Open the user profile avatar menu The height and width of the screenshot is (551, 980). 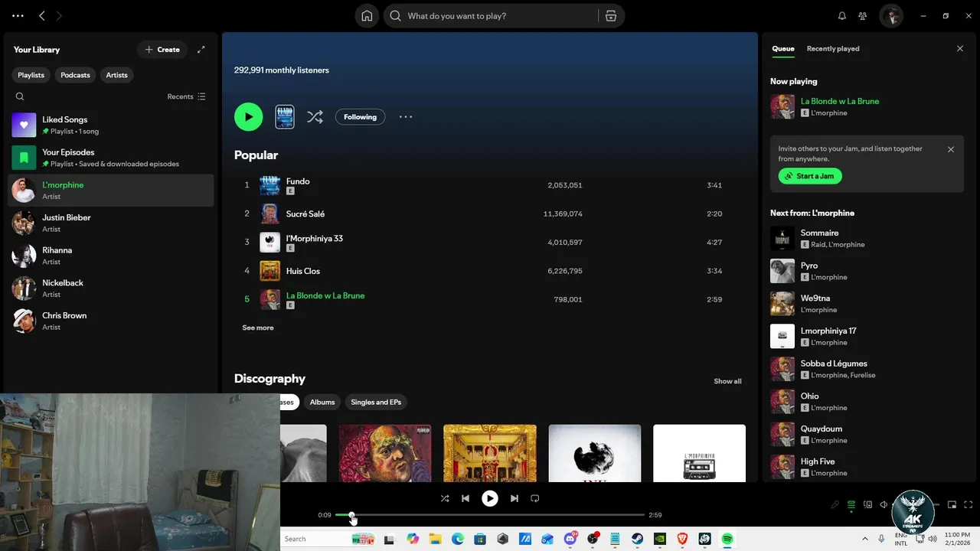891,16
